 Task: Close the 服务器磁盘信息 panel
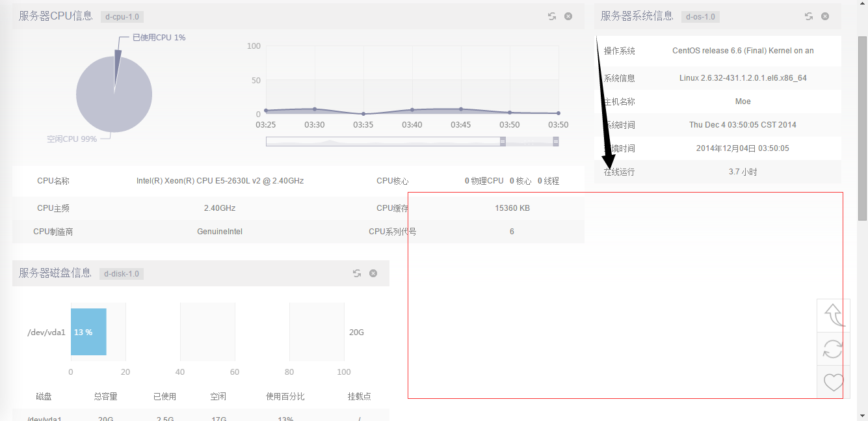[373, 273]
